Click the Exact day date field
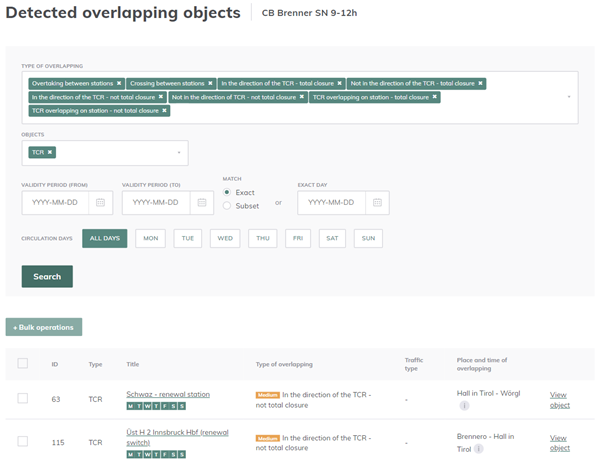This screenshot has width=605, height=461. point(332,202)
